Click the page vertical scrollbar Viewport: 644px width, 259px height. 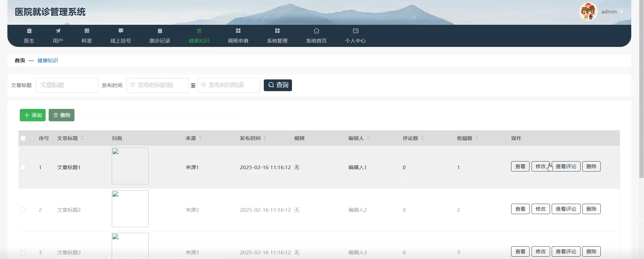[641, 89]
